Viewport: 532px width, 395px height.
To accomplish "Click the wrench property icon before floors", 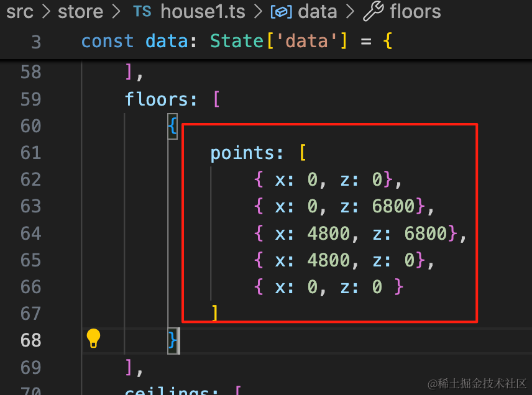I will 374,11.
